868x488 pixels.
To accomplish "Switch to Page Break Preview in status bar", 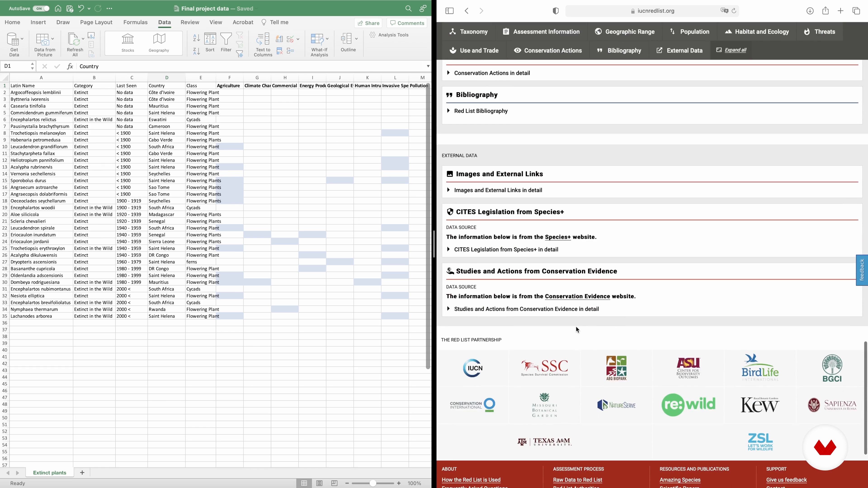I will [334, 483].
